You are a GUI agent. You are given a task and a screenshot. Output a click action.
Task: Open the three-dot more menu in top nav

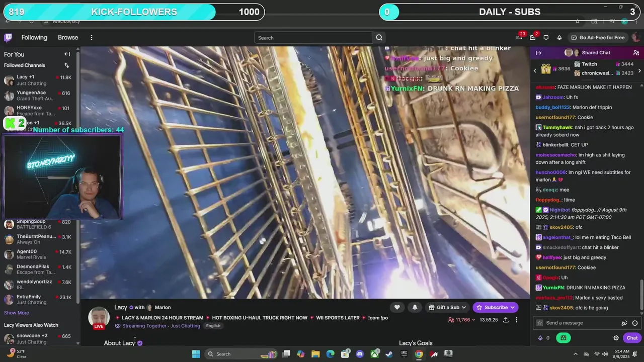click(x=91, y=38)
